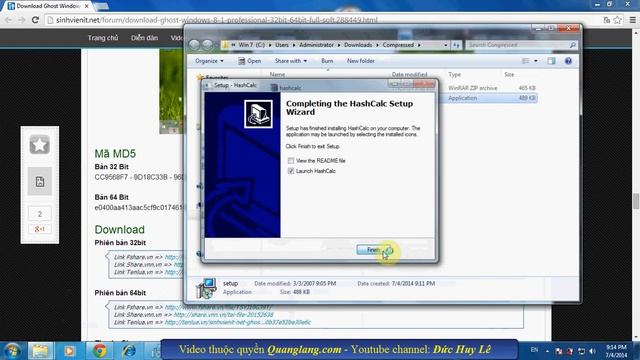Click the Google +1 button in sidebar

40,229
